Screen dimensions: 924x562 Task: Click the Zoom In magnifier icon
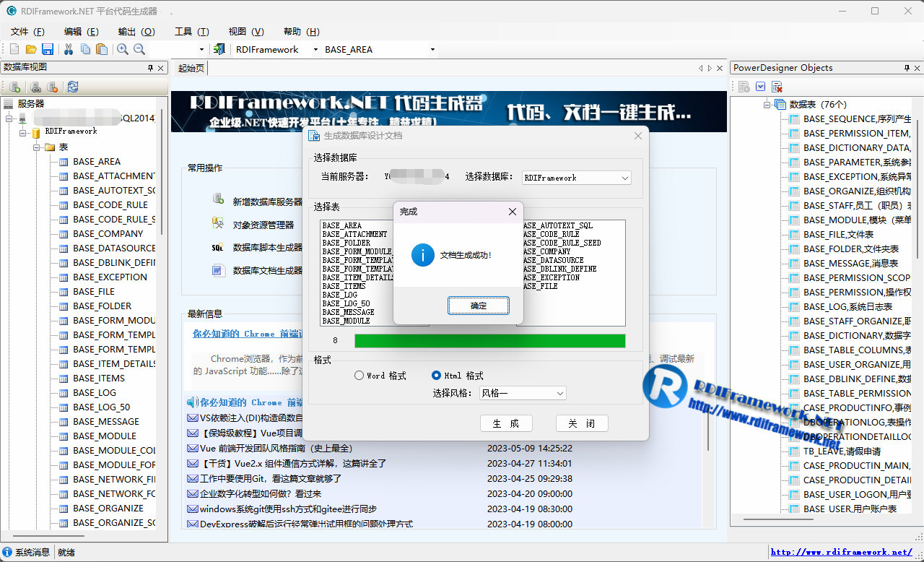[x=123, y=49]
